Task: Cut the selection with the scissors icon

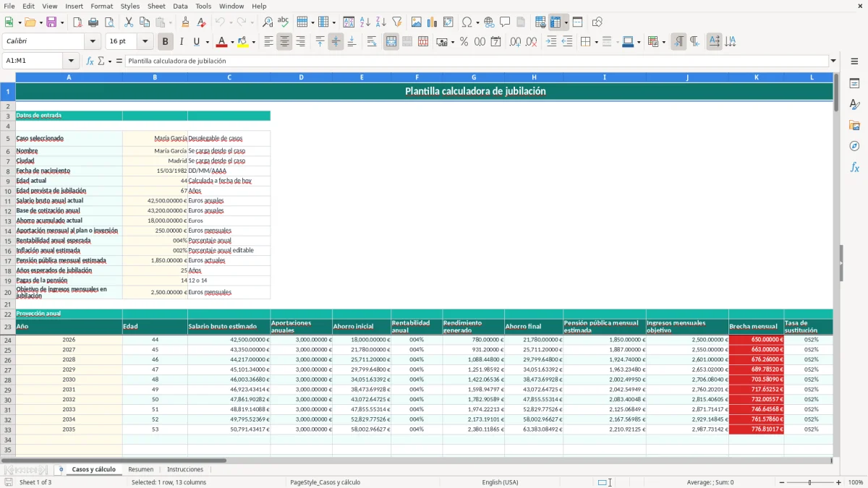Action: (x=129, y=22)
